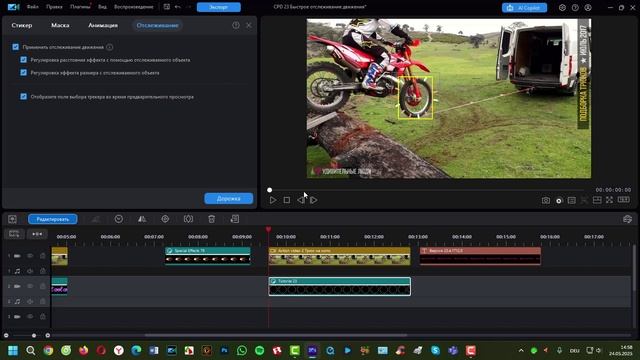Image resolution: width=640 pixels, height=360 pixels.
Task: Lock video track 1
Action: click(x=43, y=256)
